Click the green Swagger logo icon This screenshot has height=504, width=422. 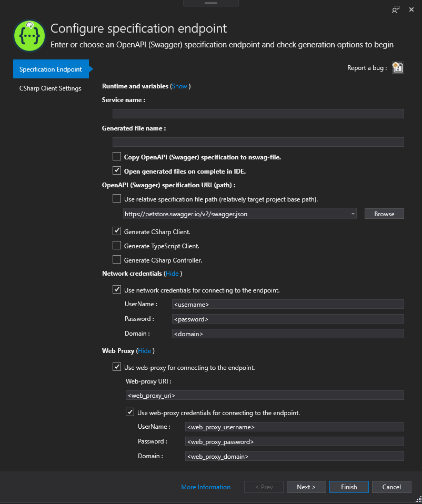[29, 36]
